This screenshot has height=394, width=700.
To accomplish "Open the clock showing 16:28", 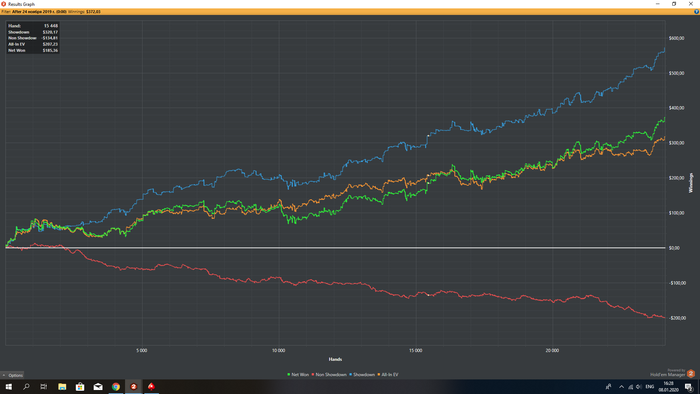I will [668, 387].
